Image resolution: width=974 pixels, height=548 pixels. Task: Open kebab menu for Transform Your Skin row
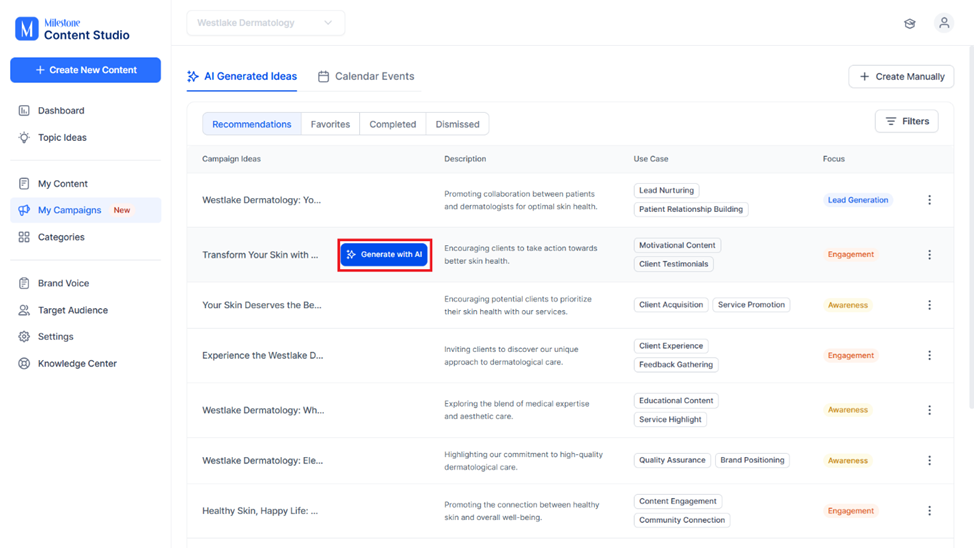[929, 255]
